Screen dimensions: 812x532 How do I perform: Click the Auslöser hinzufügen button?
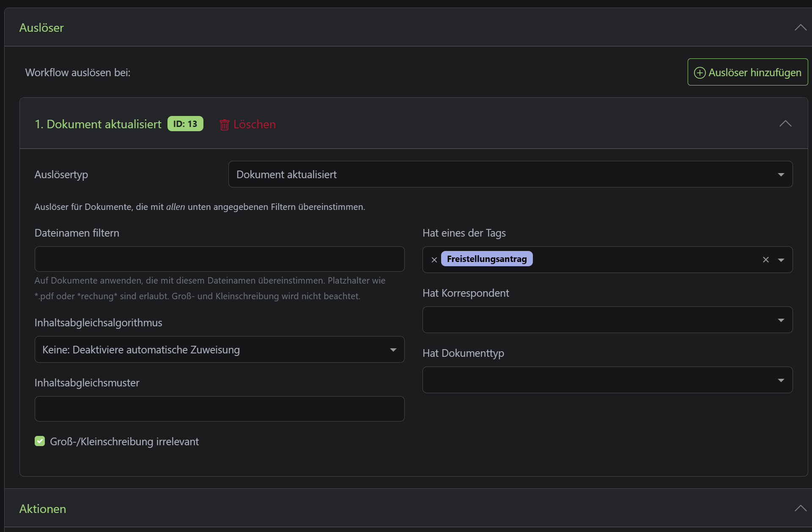click(x=747, y=72)
